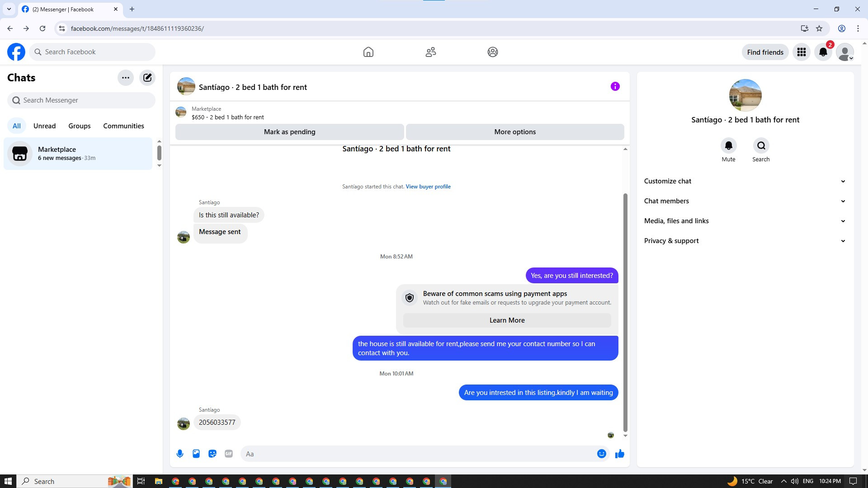Open Chrome profile icon
This screenshot has width=868, height=488.
pos(842,28)
